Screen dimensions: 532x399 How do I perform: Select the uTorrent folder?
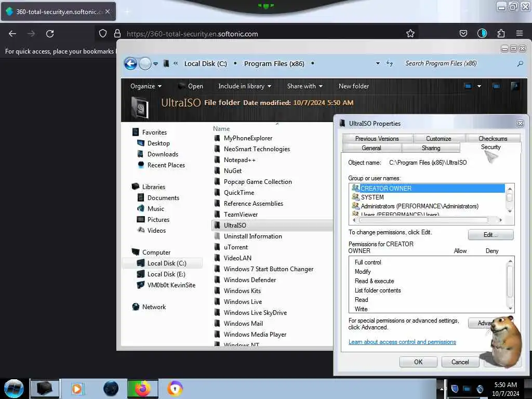[x=235, y=247]
